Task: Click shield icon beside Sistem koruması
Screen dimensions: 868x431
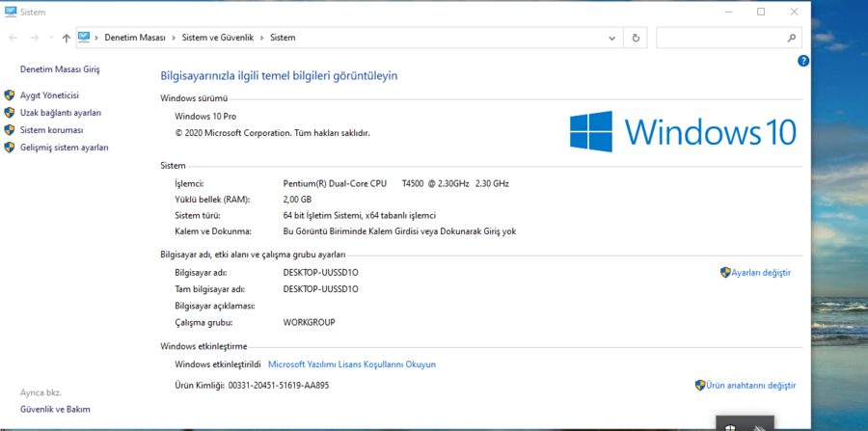Action: point(10,130)
